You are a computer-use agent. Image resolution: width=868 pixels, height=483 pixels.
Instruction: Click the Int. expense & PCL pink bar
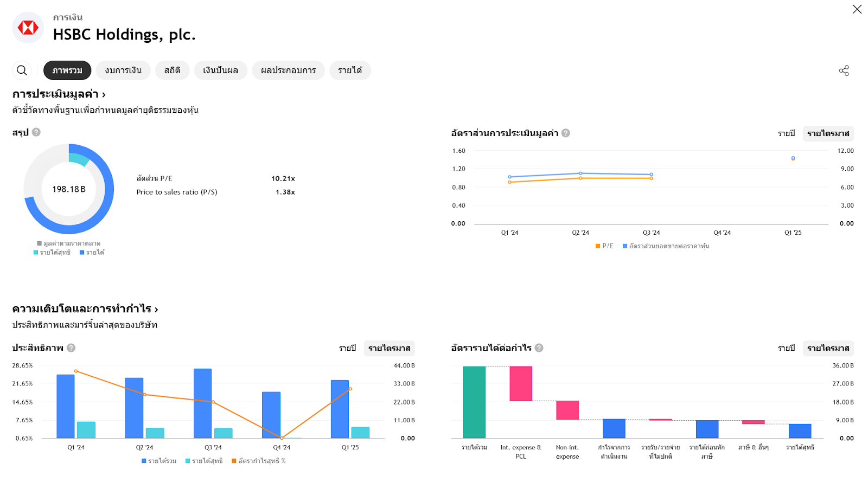(x=521, y=384)
